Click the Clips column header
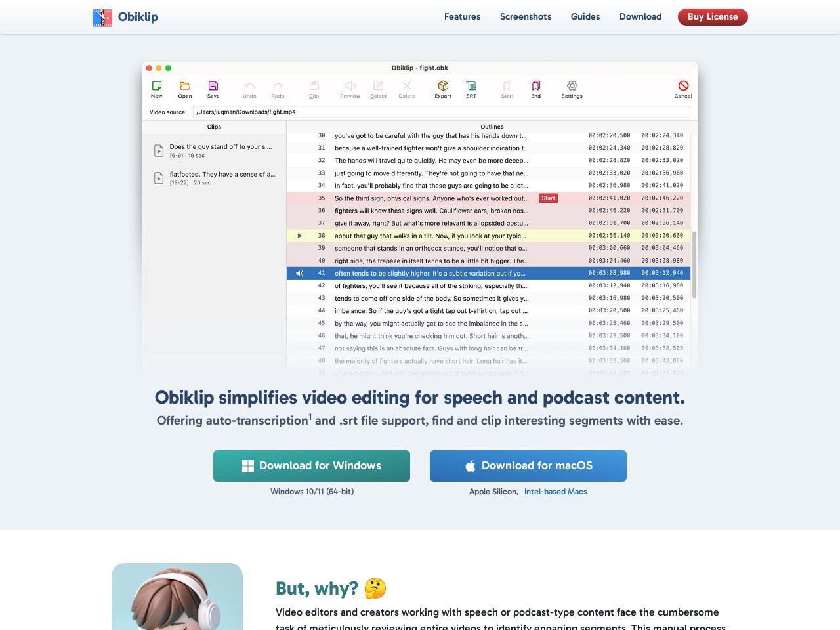This screenshot has height=630, width=840. (215, 127)
